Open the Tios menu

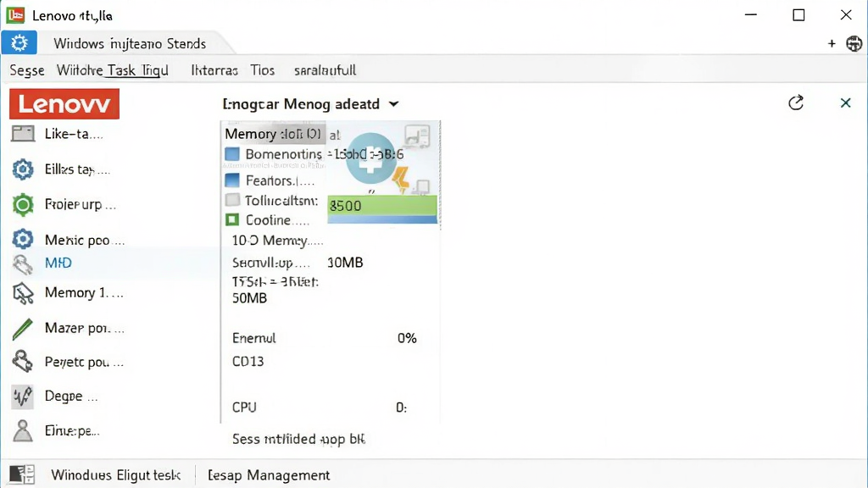[x=263, y=70]
